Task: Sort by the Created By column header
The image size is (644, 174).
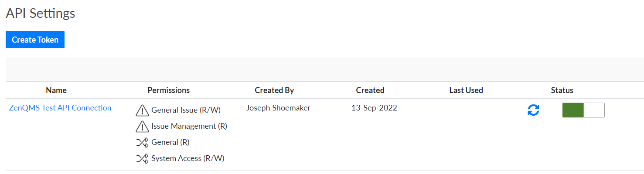Action: coord(274,90)
